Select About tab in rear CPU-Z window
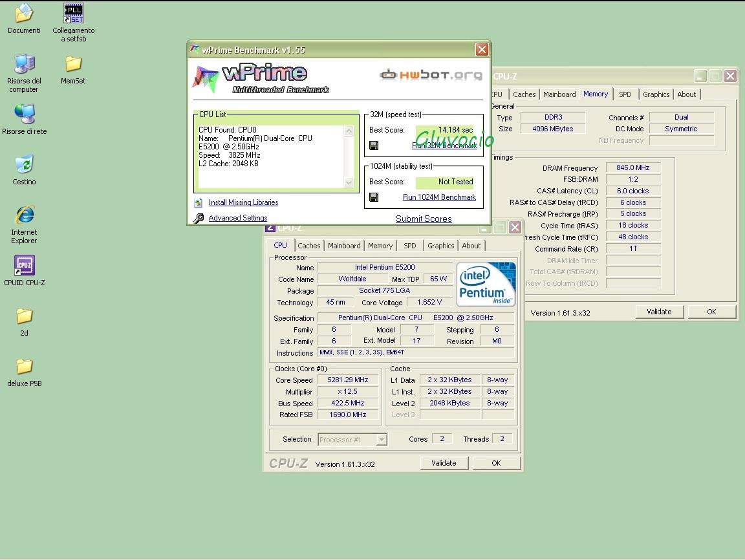Image resolution: width=745 pixels, height=560 pixels. tap(687, 94)
